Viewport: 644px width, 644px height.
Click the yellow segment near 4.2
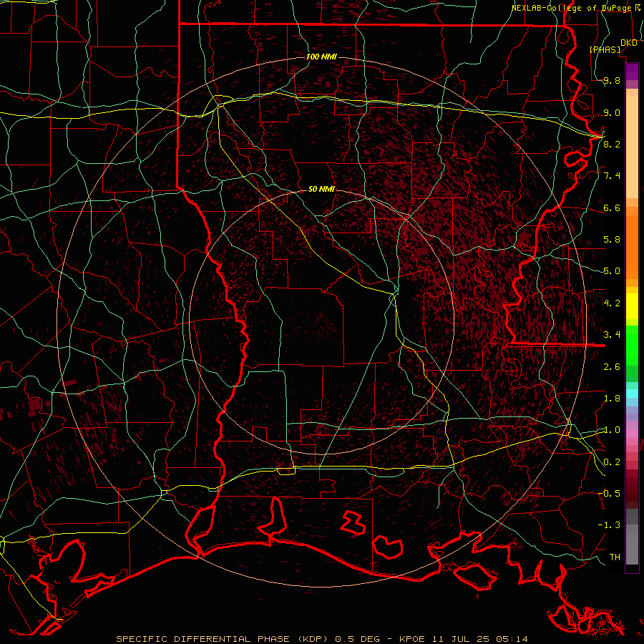click(x=632, y=306)
